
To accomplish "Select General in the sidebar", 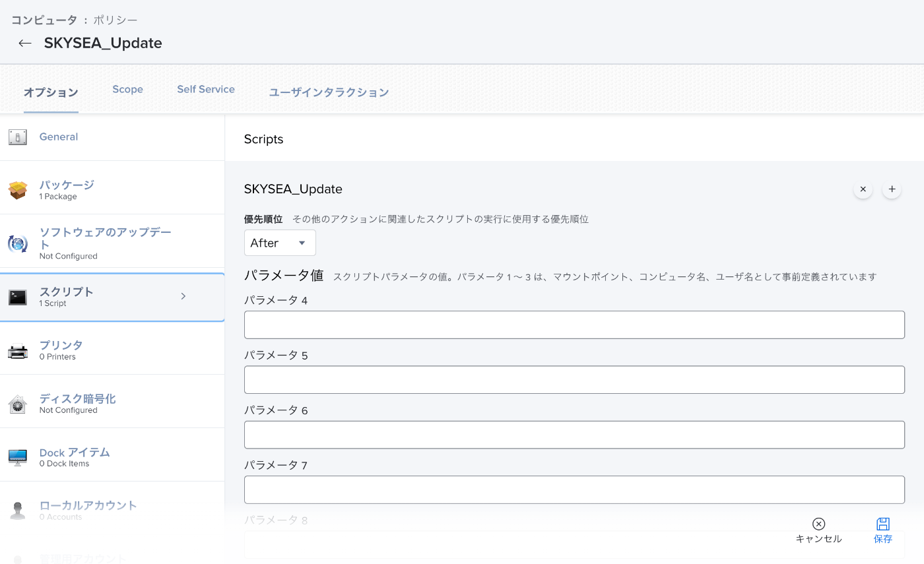I will 112,137.
